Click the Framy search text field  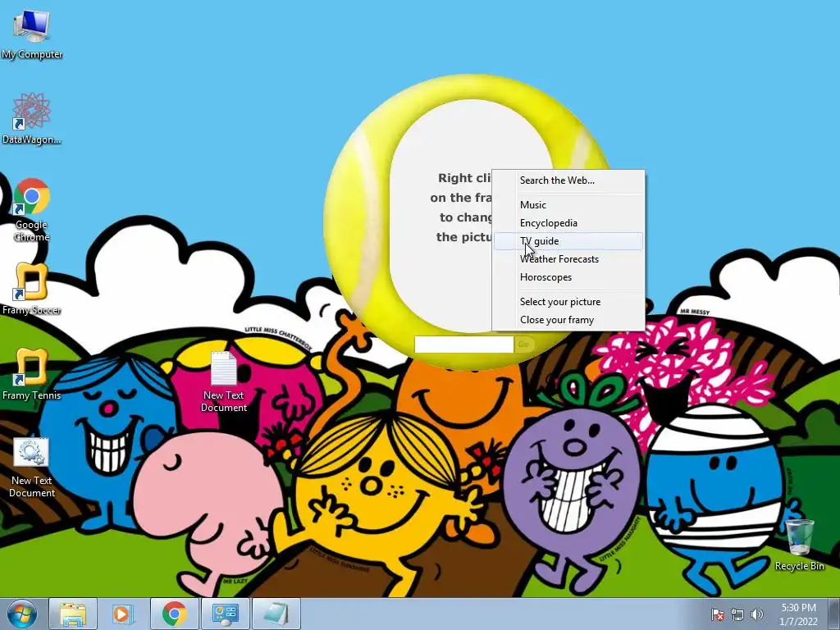464,345
